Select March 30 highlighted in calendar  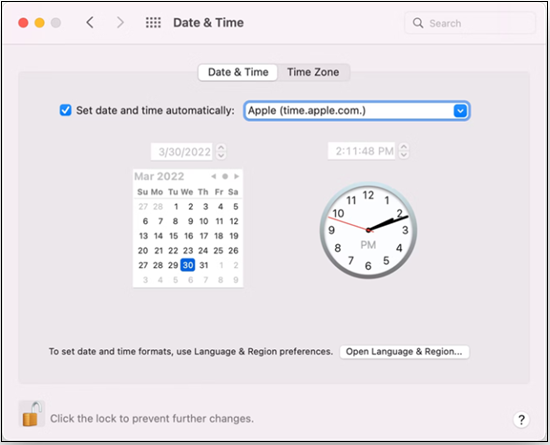188,265
